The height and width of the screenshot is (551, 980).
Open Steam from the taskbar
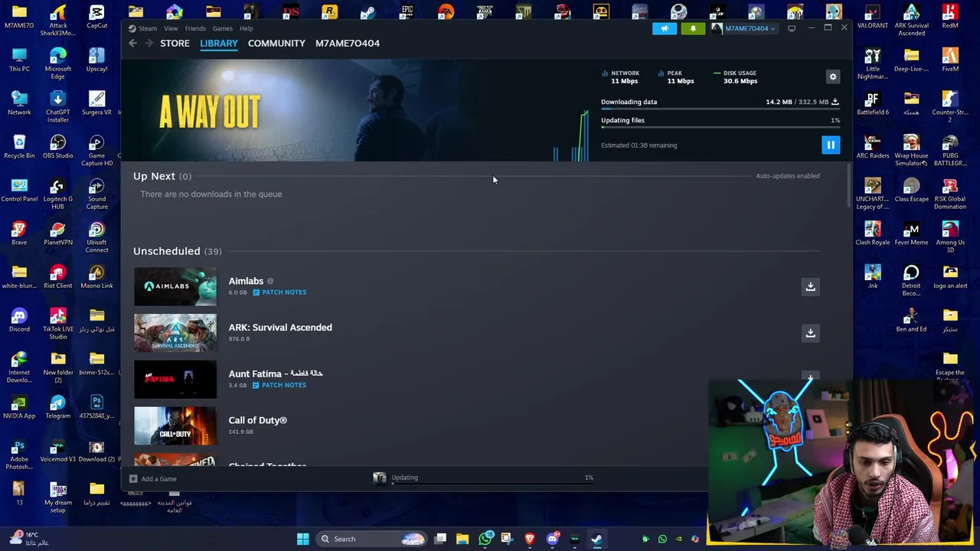[596, 539]
